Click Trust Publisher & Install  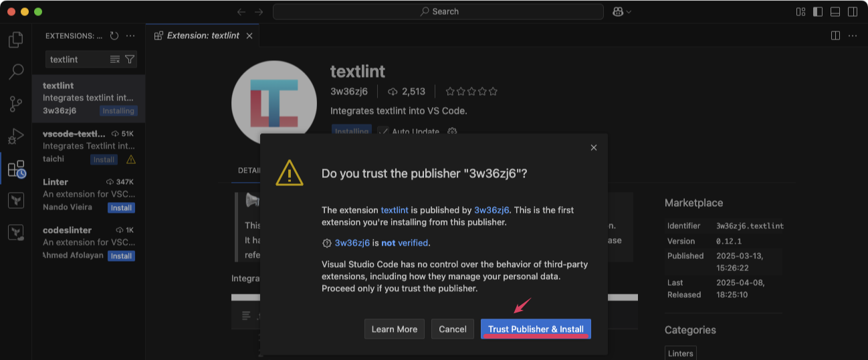tap(536, 329)
